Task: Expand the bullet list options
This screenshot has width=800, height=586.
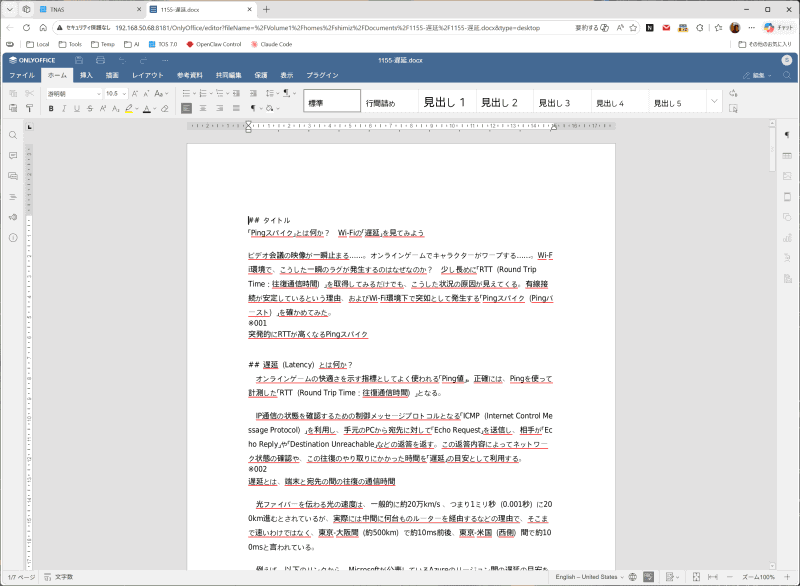Action: coord(194,93)
